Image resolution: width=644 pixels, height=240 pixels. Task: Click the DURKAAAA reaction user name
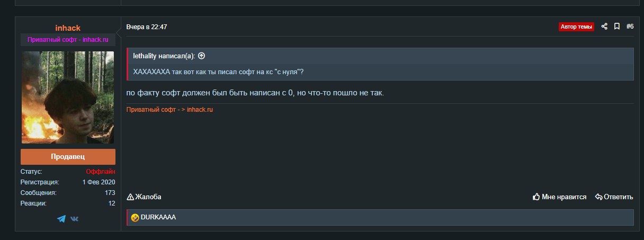click(158, 217)
